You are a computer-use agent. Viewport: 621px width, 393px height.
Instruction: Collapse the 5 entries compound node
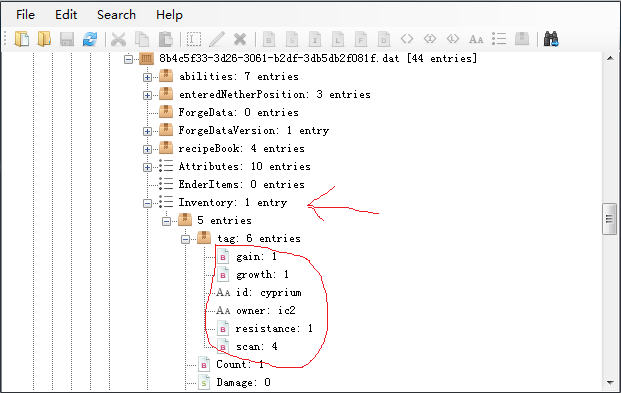[166, 221]
